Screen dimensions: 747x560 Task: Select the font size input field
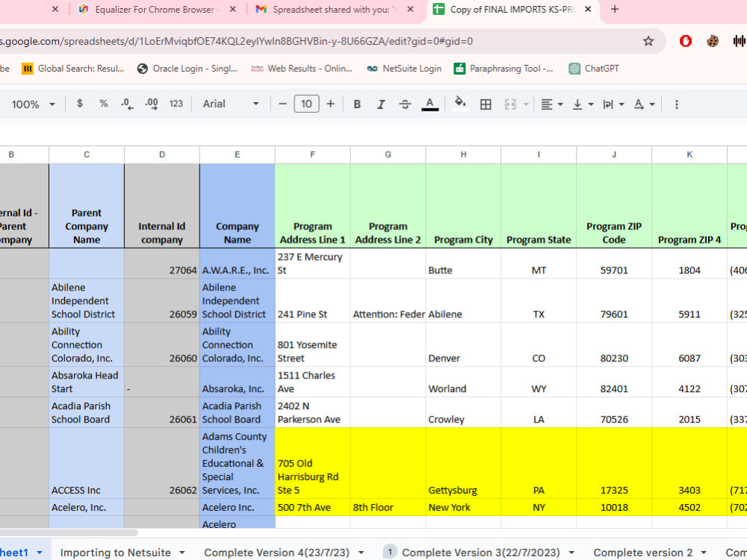306,104
